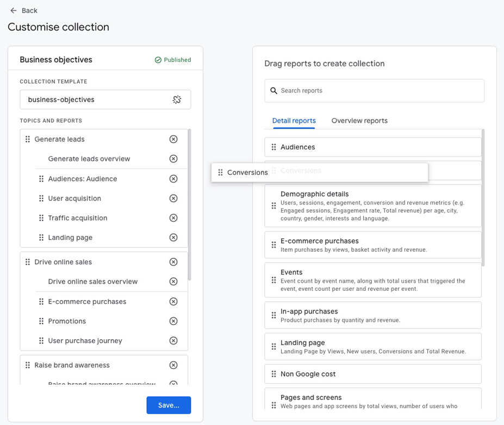This screenshot has height=425, width=504.
Task: Go back using the Back arrow
Action: (x=14, y=11)
